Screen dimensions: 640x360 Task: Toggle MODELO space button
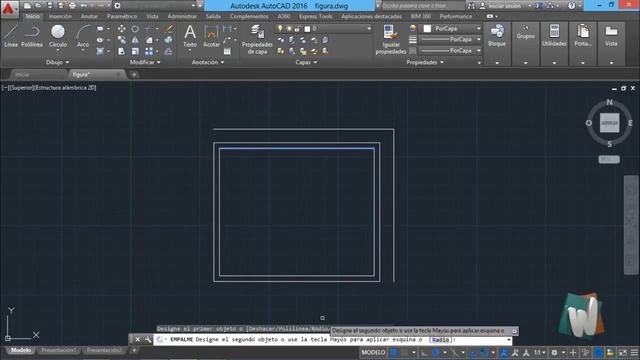[x=373, y=352]
